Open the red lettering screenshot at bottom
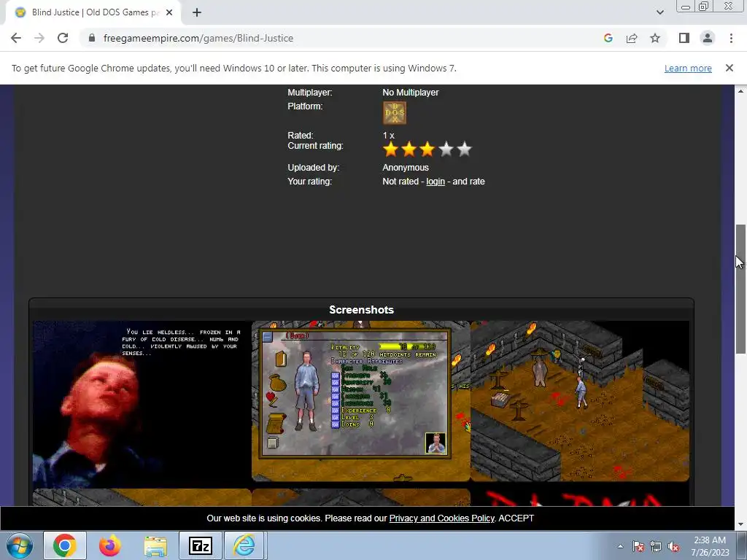The image size is (747, 560). 580,497
